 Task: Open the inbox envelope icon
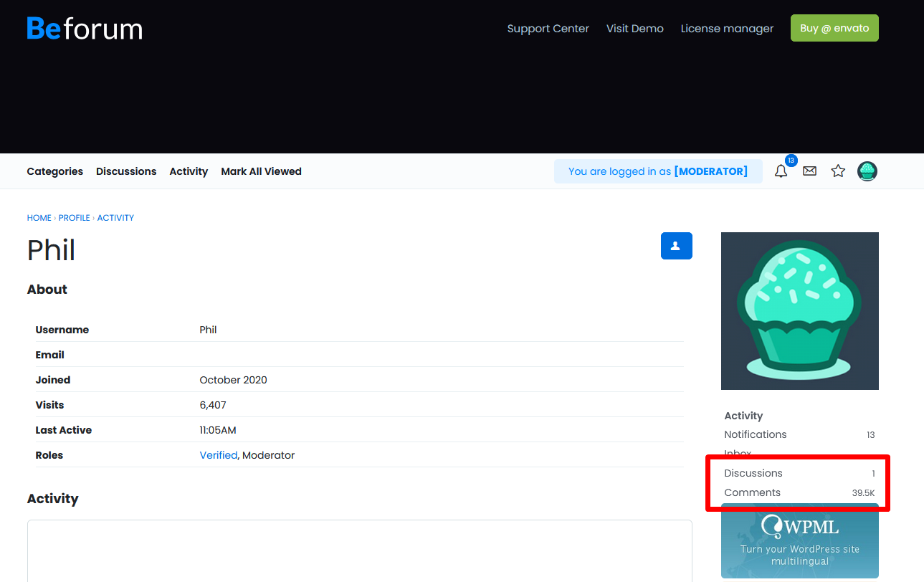coord(809,171)
